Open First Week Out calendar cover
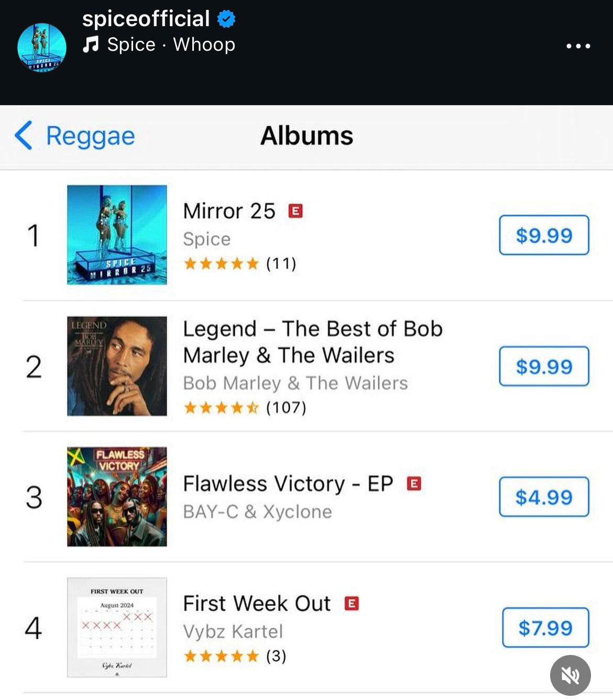Image resolution: width=613 pixels, height=700 pixels. (117, 627)
